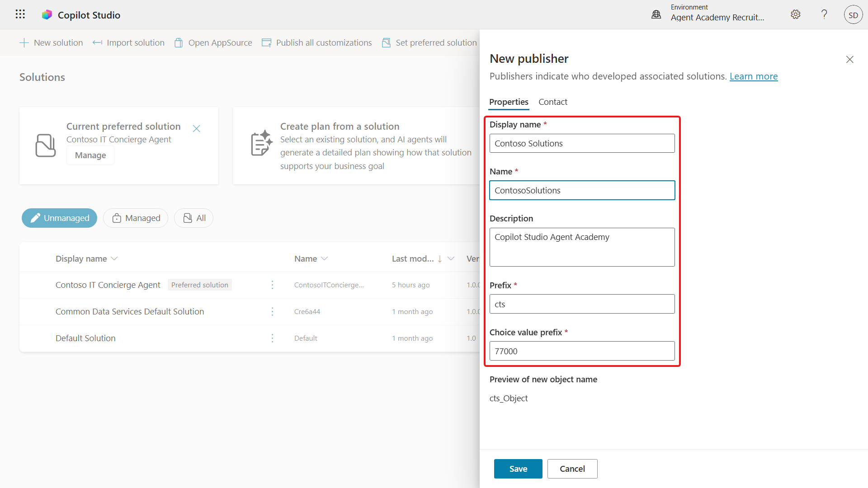868x488 pixels.
Task: Click Set preferred solution
Action: [429, 42]
